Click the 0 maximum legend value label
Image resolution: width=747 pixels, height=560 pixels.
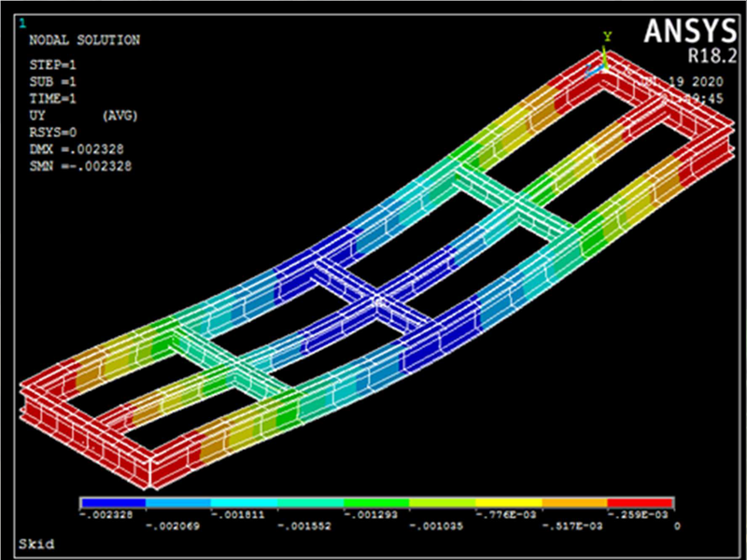coord(675,527)
